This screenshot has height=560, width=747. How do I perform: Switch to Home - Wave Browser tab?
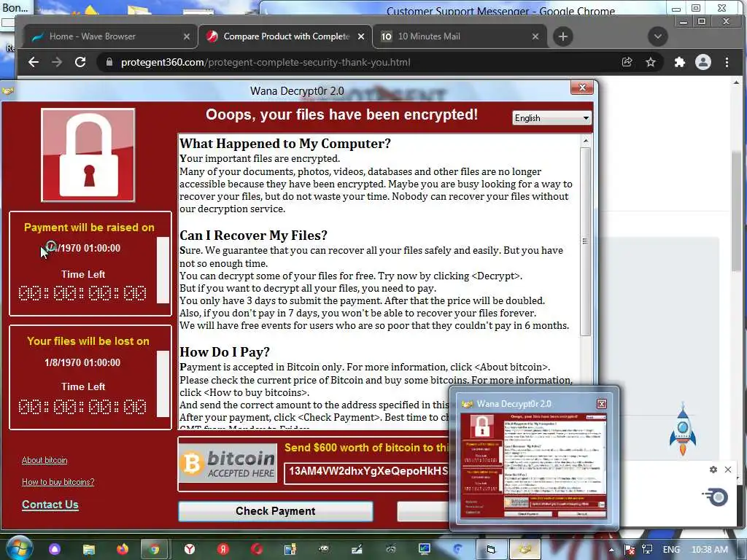[x=111, y=36]
